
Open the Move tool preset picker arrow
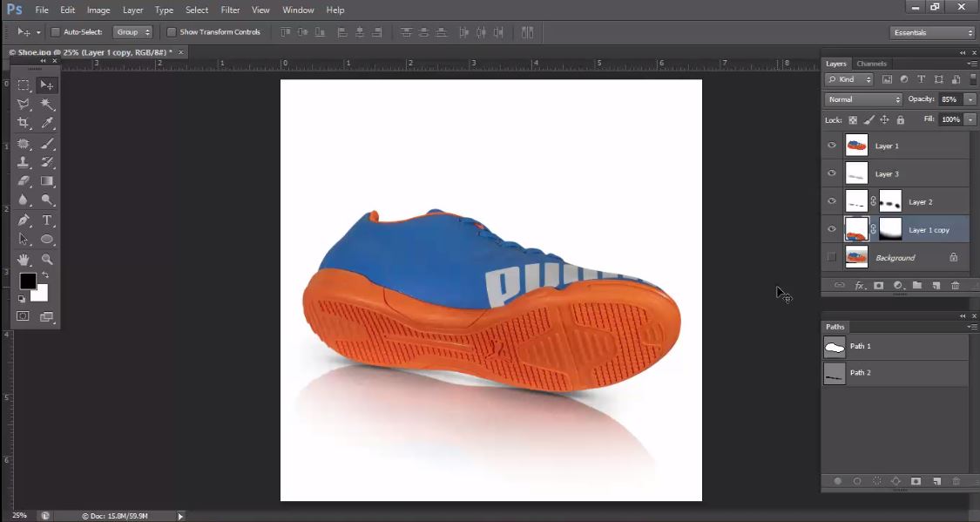(38, 32)
